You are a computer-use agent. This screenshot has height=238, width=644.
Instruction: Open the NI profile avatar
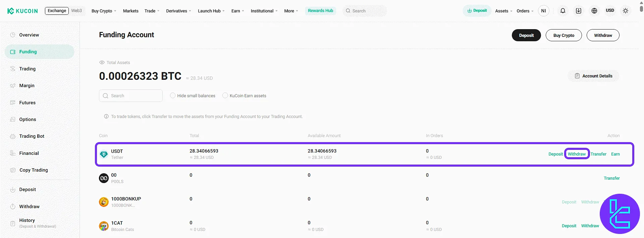click(544, 11)
